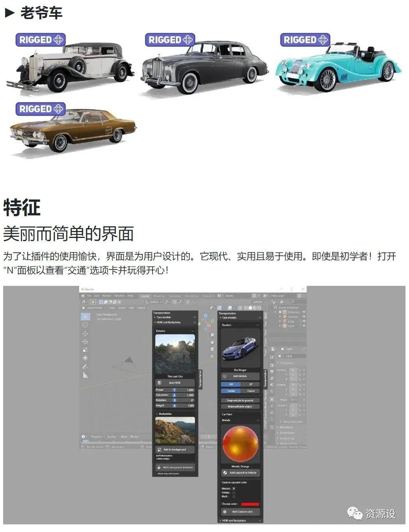Click the Kia Stinger car thumbnail
This screenshot has height=532, width=409.
click(x=240, y=348)
